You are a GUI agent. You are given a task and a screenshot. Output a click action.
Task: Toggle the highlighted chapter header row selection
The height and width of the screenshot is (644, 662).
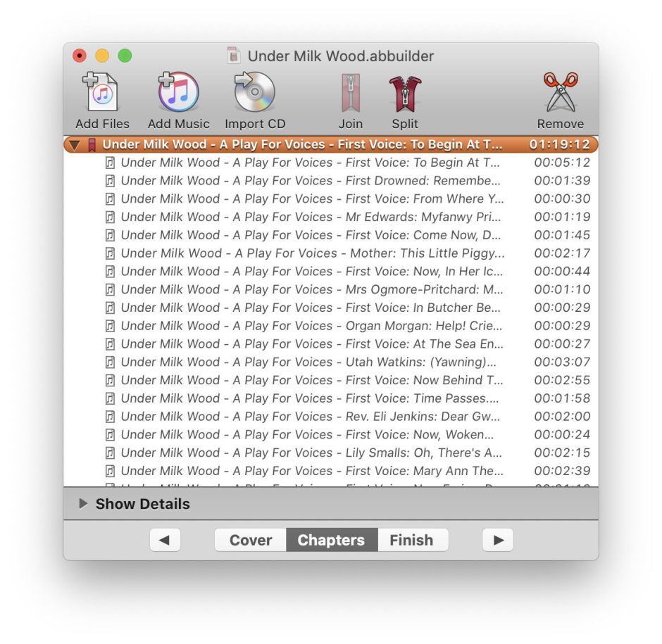pyautogui.click(x=317, y=144)
